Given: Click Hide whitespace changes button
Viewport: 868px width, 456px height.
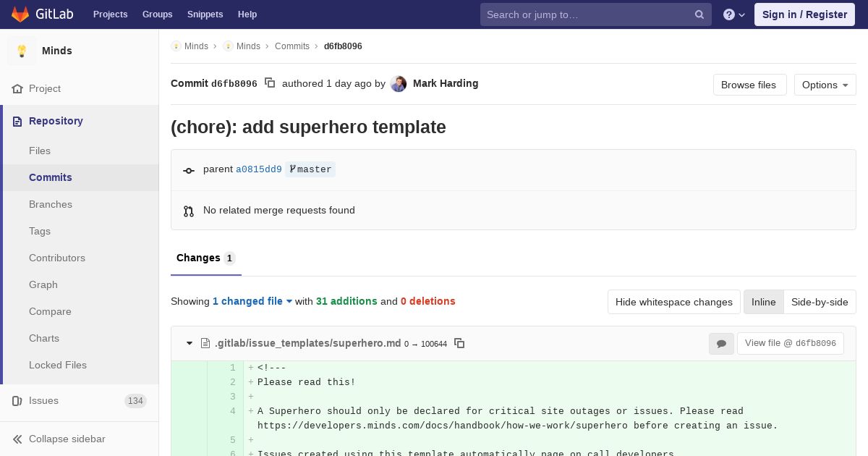Looking at the screenshot, I should [673, 302].
